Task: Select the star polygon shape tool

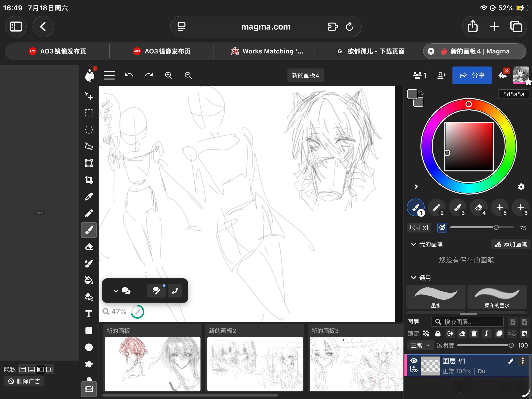Action: click(x=89, y=364)
